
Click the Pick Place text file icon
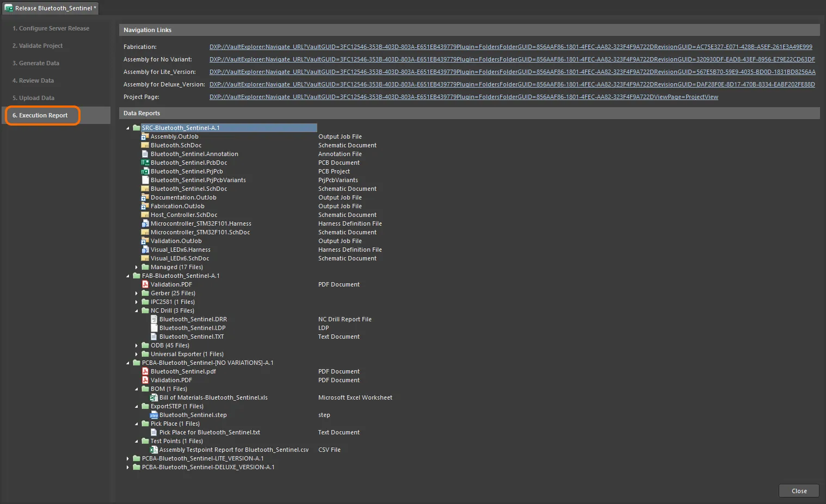[x=153, y=432]
